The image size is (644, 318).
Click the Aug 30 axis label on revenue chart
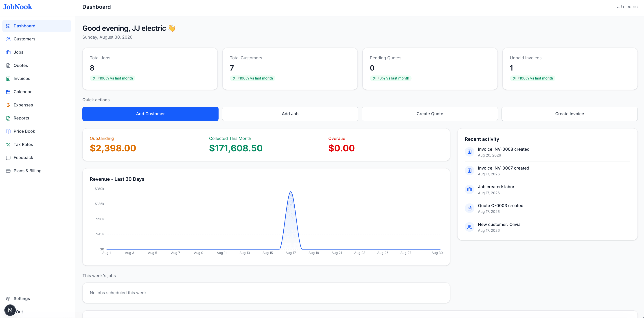pos(437,253)
